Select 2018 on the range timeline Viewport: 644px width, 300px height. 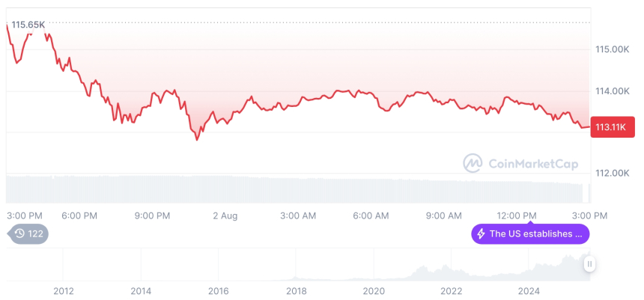[x=296, y=291]
